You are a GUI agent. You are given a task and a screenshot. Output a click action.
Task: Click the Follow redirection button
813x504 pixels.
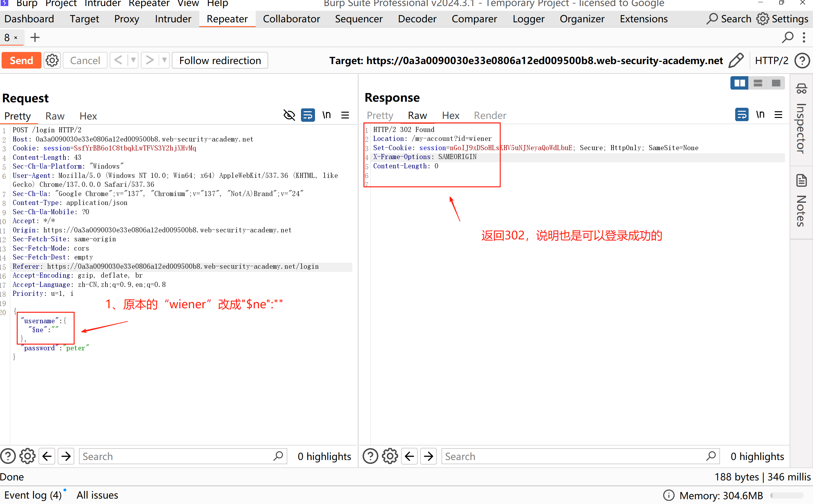click(x=220, y=60)
